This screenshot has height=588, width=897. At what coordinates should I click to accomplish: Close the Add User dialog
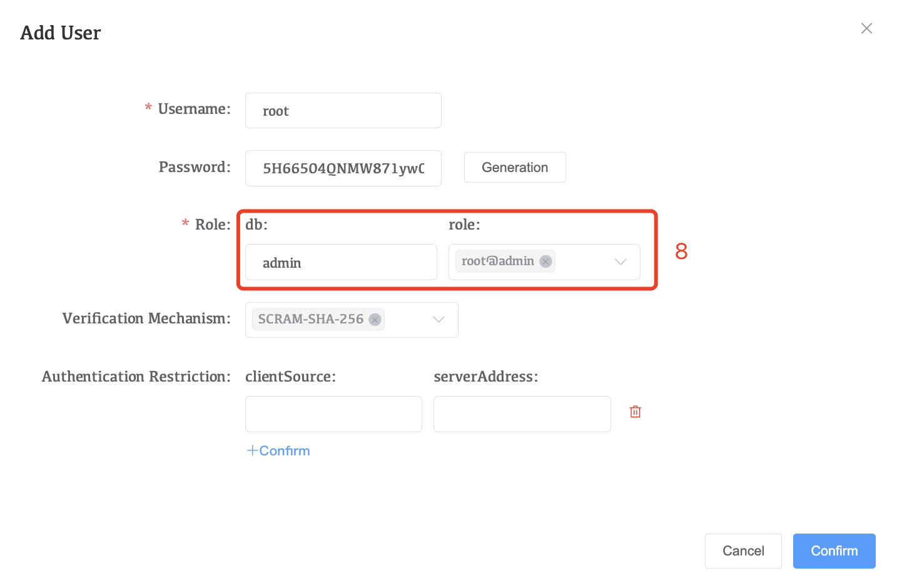[866, 28]
